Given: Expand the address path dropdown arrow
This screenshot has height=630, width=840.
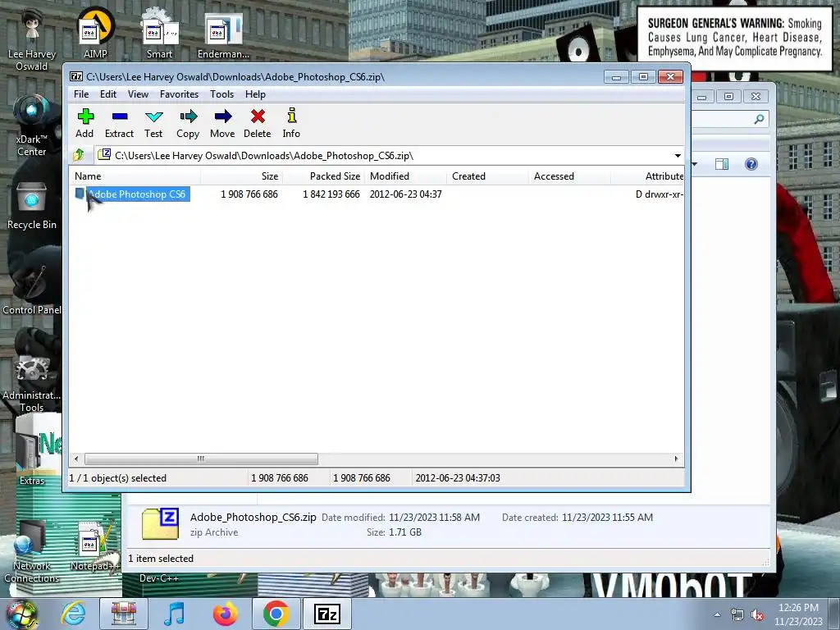Looking at the screenshot, I should click(678, 156).
